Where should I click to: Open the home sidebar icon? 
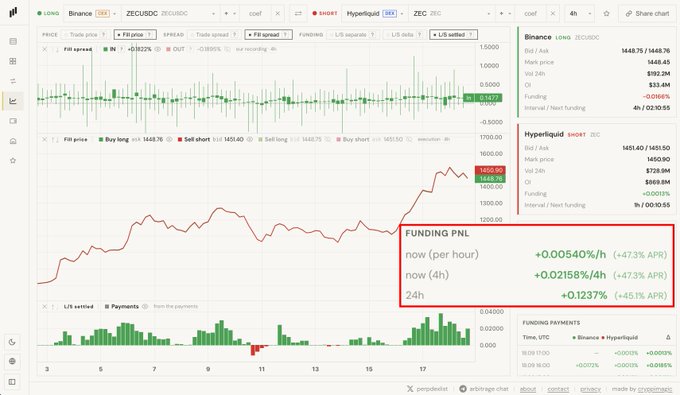[13, 141]
